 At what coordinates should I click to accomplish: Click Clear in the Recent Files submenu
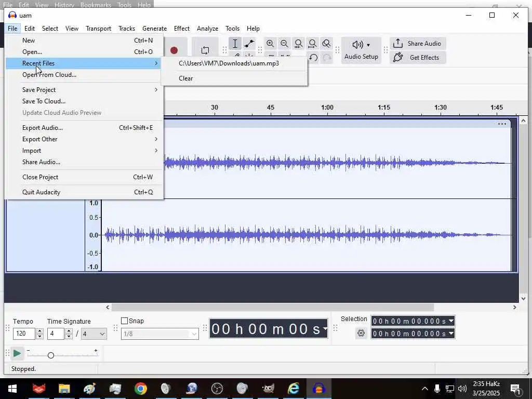[234, 78]
